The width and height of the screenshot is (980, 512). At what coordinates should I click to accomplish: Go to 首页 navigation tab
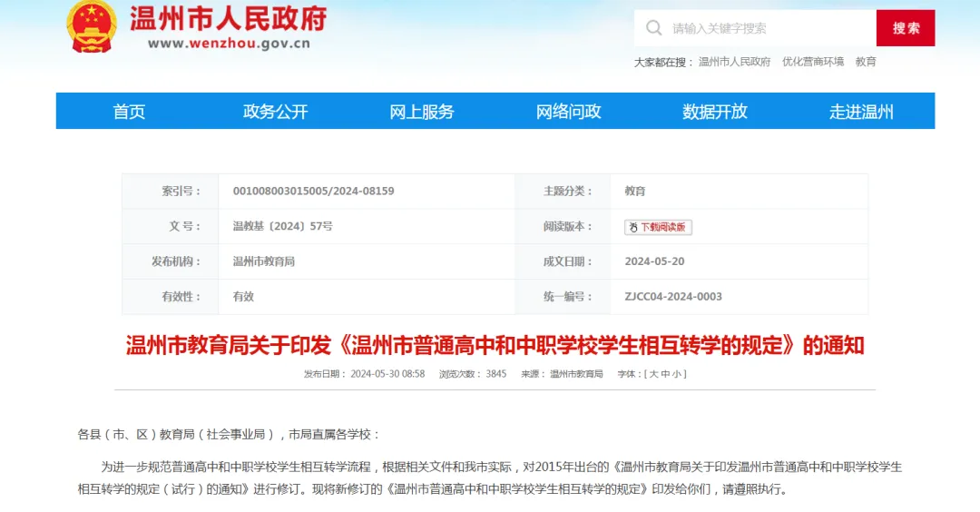(129, 112)
